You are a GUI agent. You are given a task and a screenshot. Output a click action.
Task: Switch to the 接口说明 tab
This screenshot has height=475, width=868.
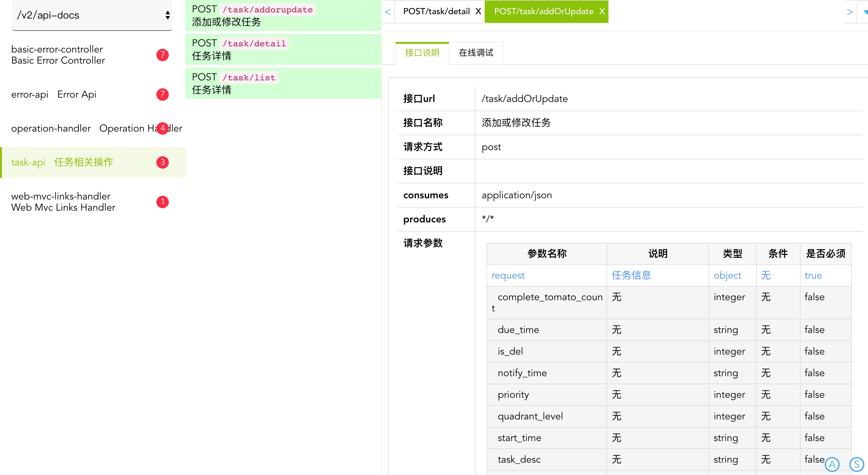pos(422,53)
